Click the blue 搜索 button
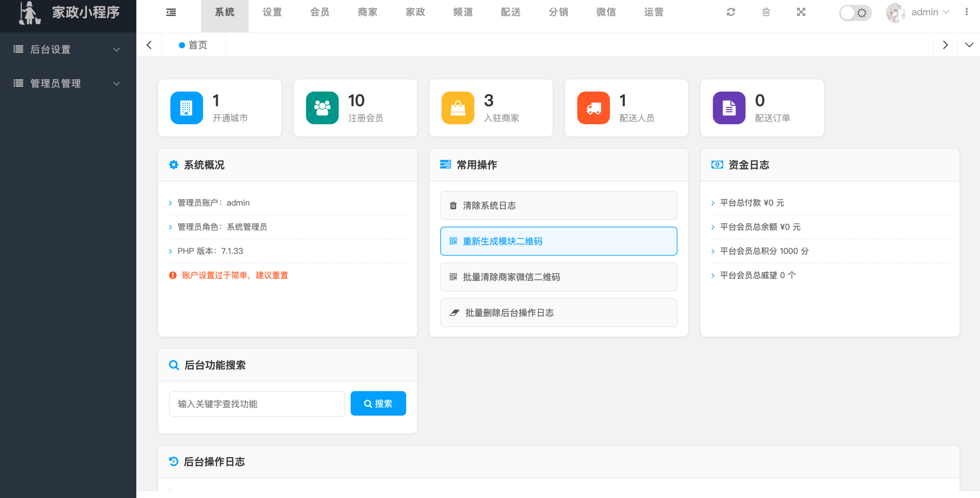980x498 pixels. pos(378,404)
